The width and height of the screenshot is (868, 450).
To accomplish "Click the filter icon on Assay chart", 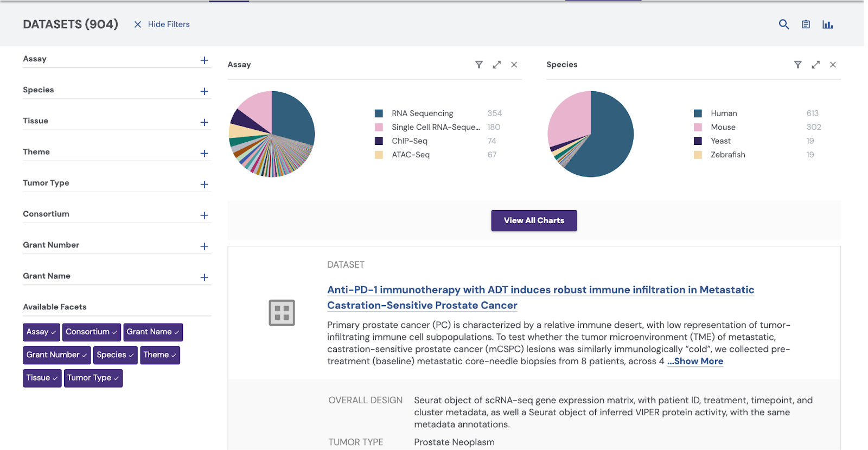I will pos(478,65).
